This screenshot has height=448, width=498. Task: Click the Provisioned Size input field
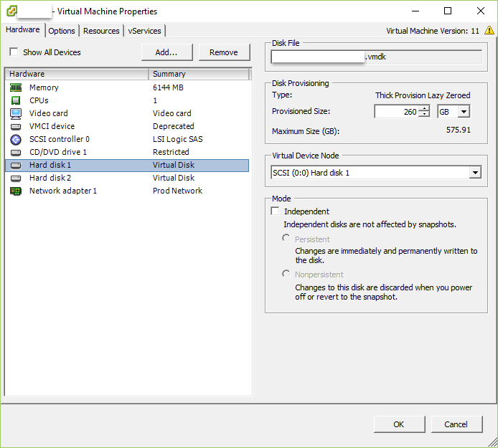[396, 112]
